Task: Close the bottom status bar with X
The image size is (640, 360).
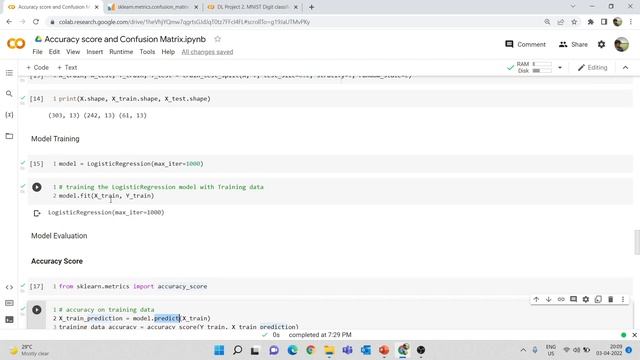Action: [634, 335]
